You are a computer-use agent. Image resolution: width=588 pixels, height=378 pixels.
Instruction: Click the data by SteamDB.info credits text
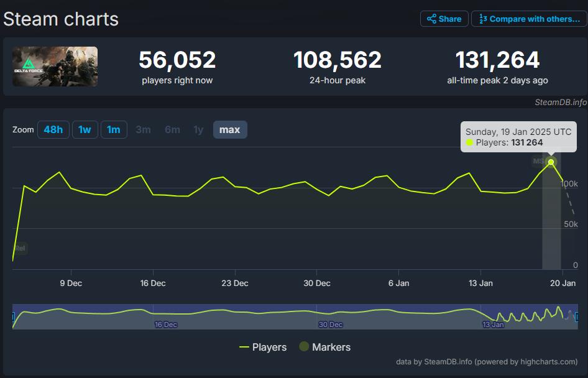coord(487,362)
